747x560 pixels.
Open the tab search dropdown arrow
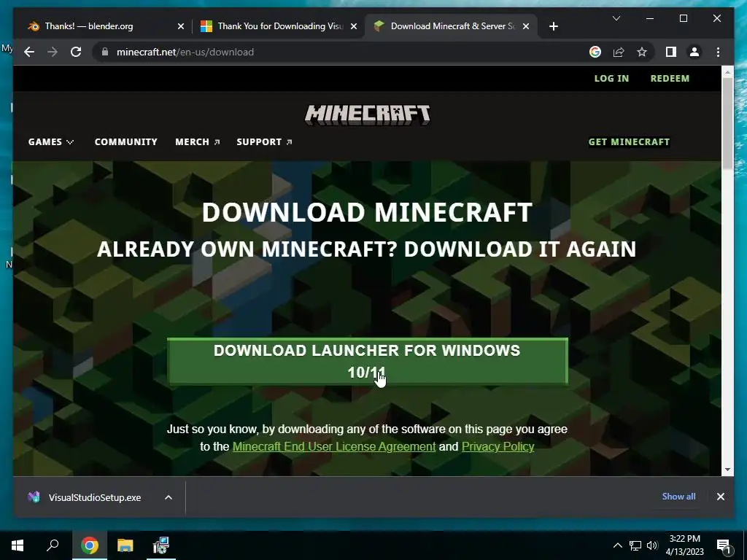coord(616,18)
